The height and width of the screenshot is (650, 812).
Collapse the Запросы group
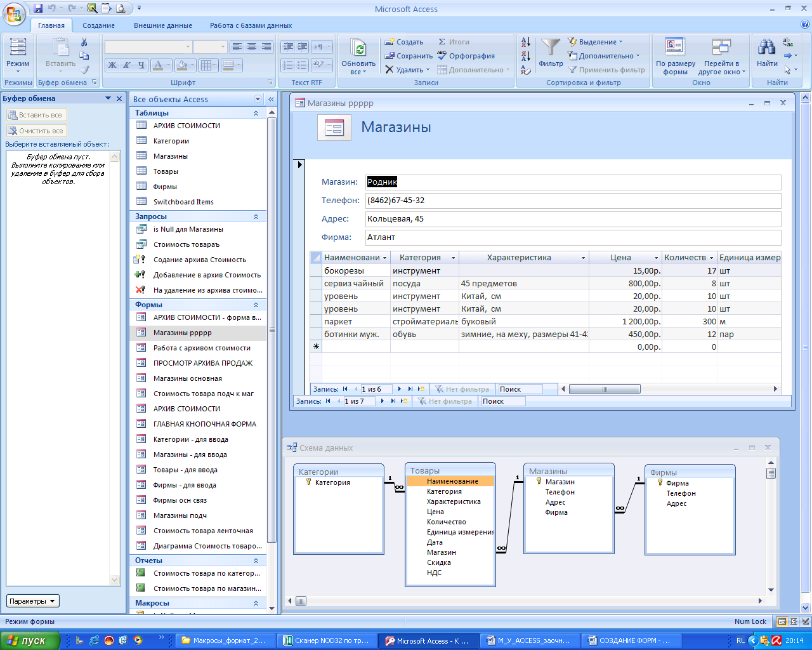click(256, 216)
